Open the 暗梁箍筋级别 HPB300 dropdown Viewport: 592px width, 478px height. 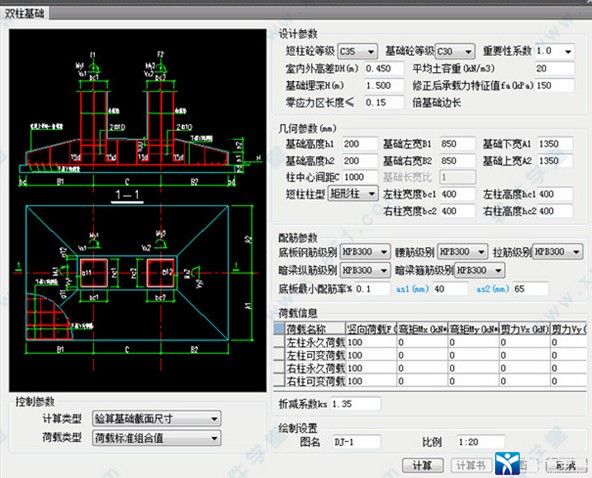[479, 270]
